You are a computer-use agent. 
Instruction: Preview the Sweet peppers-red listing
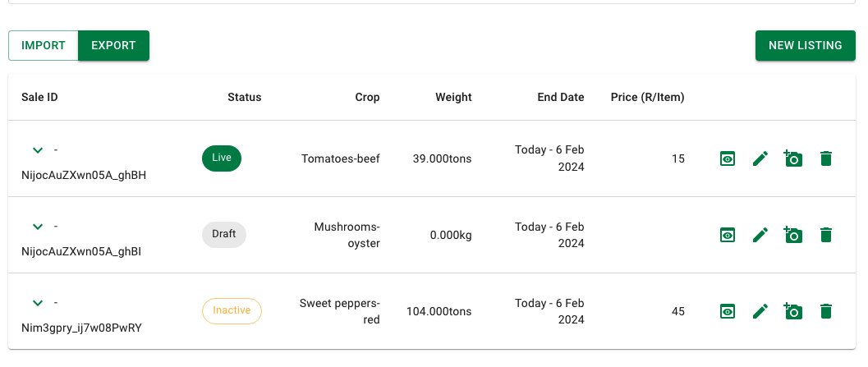tap(728, 312)
